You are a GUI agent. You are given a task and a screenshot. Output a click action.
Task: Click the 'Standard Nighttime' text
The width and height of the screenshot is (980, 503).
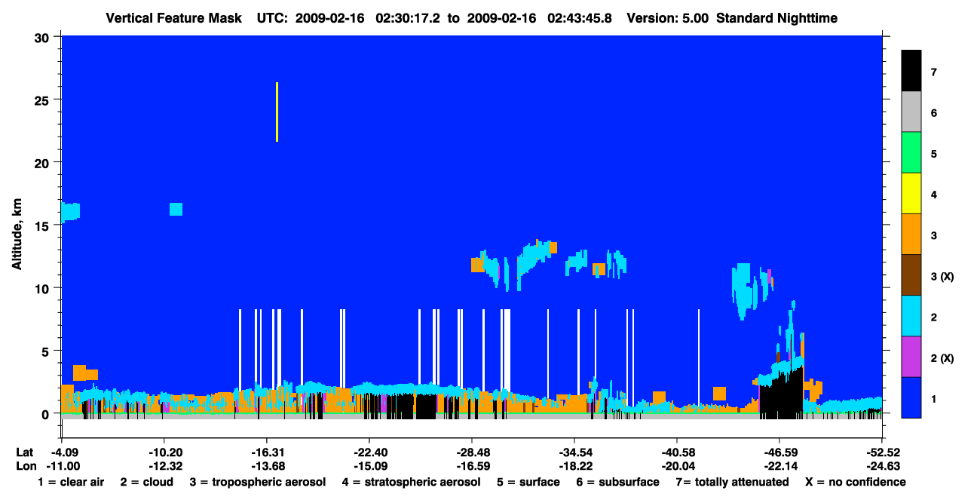coord(778,18)
